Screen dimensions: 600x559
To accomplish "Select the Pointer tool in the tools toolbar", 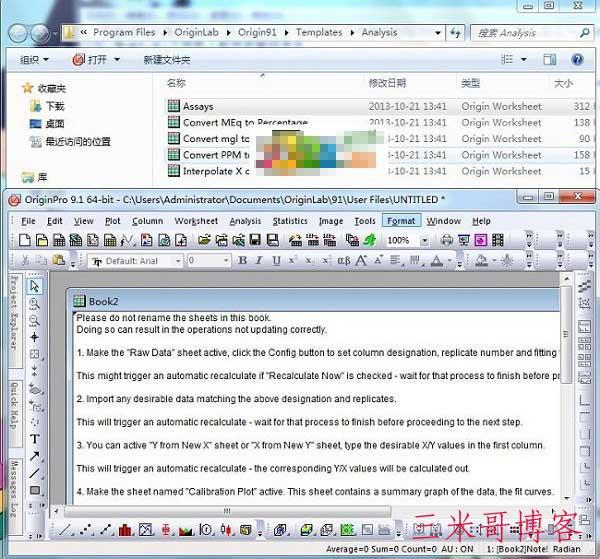I will (34, 286).
